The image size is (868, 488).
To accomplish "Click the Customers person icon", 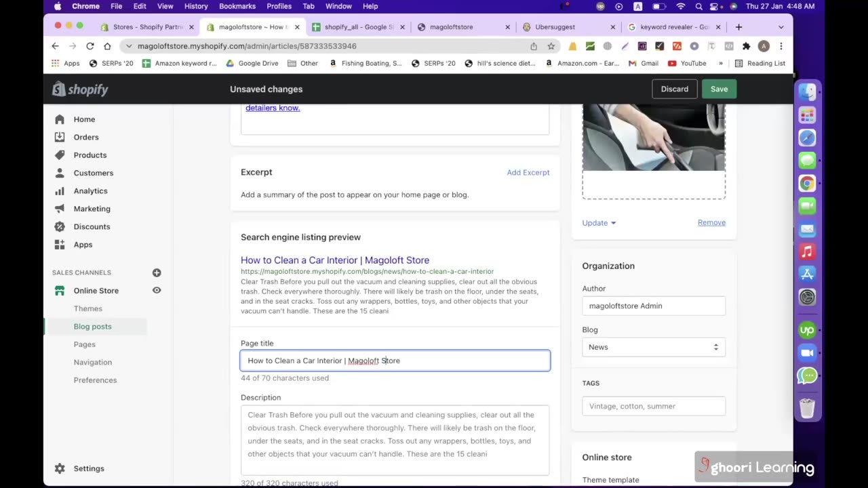I will click(x=60, y=173).
